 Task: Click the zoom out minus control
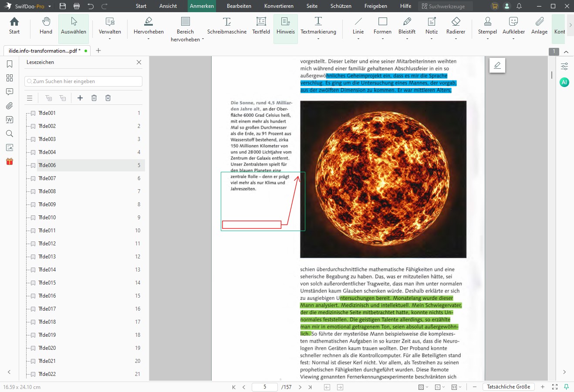tap(474, 386)
